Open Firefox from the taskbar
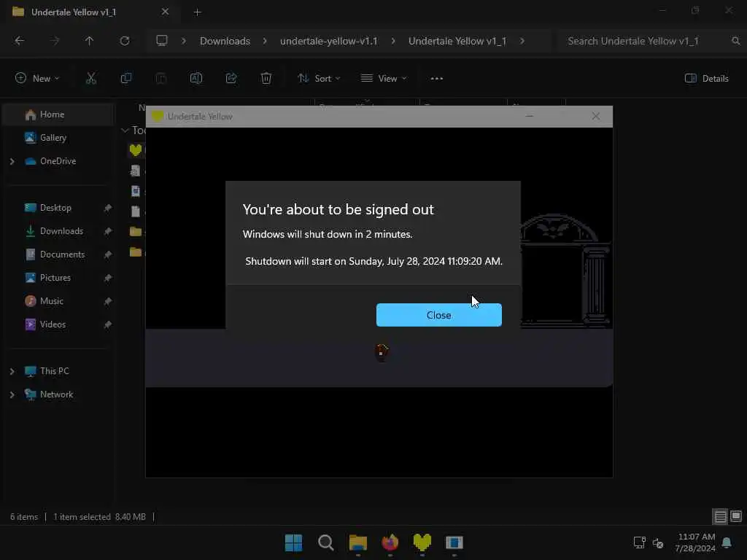 click(390, 542)
